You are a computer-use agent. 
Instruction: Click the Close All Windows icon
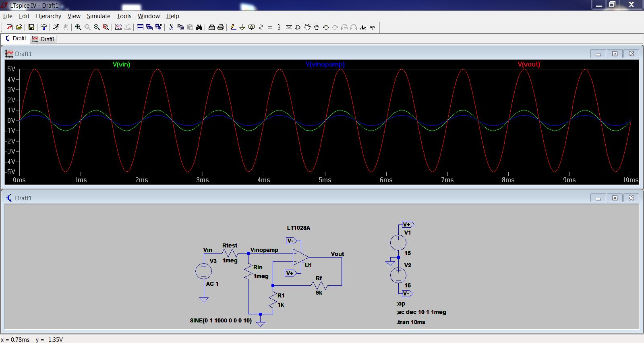click(159, 27)
